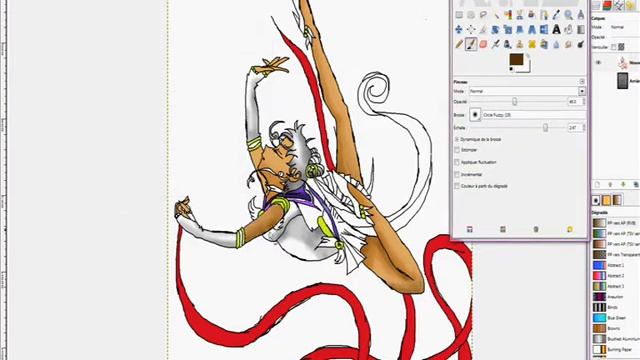Image resolution: width=640 pixels, height=360 pixels.
Task: Select the Scissors Select tool
Action: (x=520, y=15)
